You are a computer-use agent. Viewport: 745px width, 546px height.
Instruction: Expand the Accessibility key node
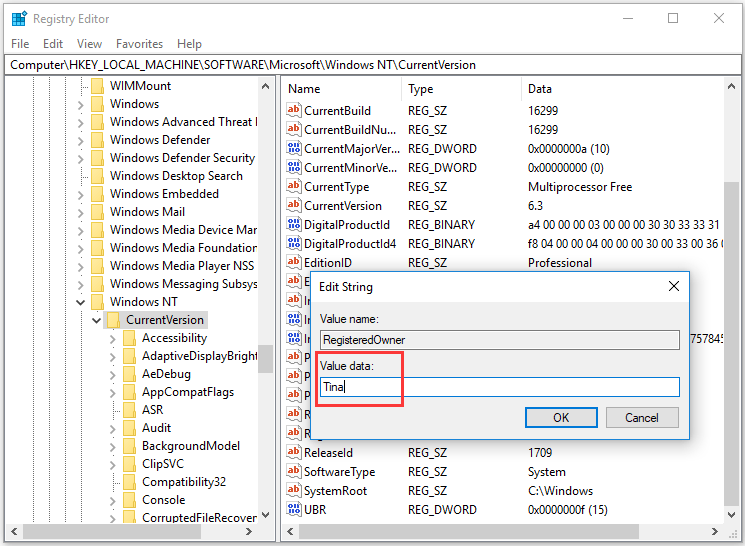coord(113,339)
